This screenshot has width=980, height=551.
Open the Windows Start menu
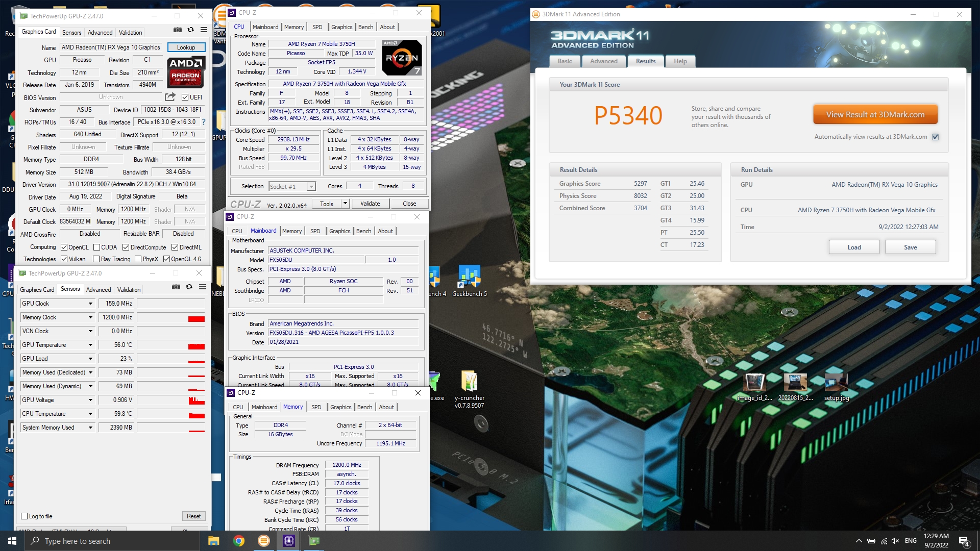[x=12, y=541]
